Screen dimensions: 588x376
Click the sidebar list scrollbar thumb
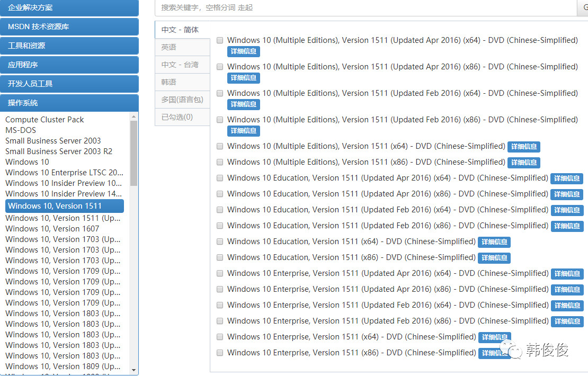pyautogui.click(x=134, y=154)
